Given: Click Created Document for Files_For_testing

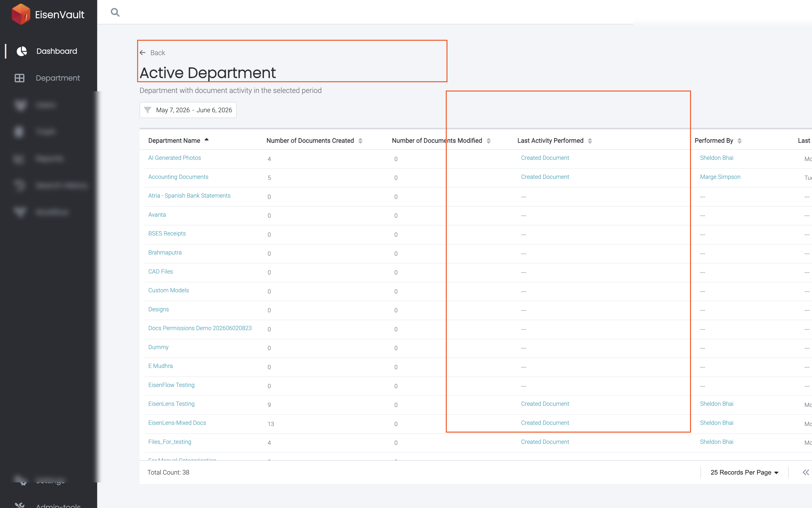Looking at the screenshot, I should click(x=545, y=441).
